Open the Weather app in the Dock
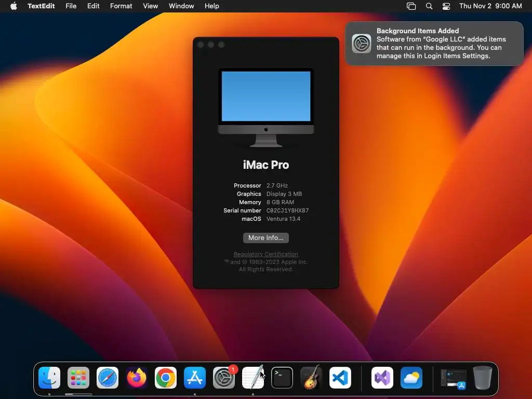The image size is (532, 399). [411, 377]
